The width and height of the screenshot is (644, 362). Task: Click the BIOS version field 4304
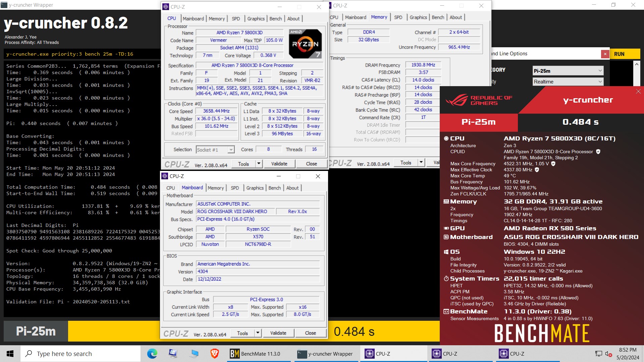(x=258, y=271)
